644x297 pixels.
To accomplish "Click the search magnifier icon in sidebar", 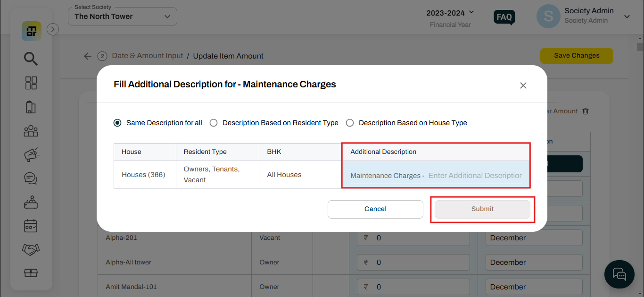I will 31,59.
